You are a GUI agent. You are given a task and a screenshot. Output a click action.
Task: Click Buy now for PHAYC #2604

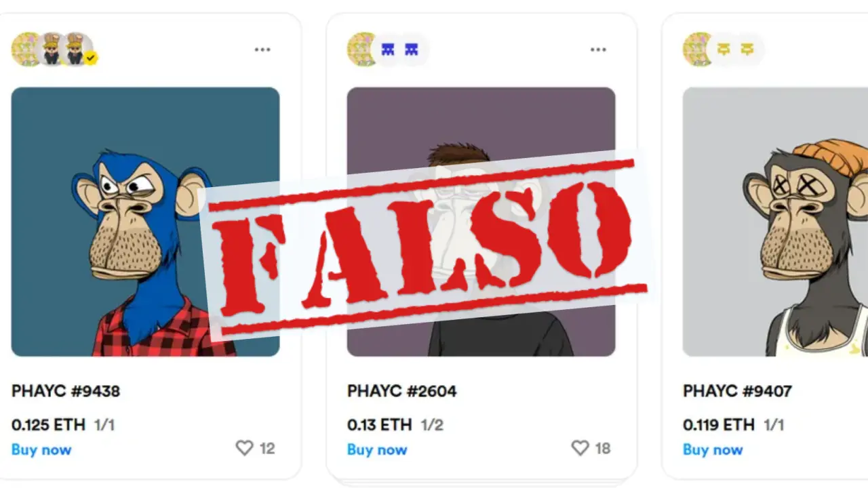click(x=377, y=449)
